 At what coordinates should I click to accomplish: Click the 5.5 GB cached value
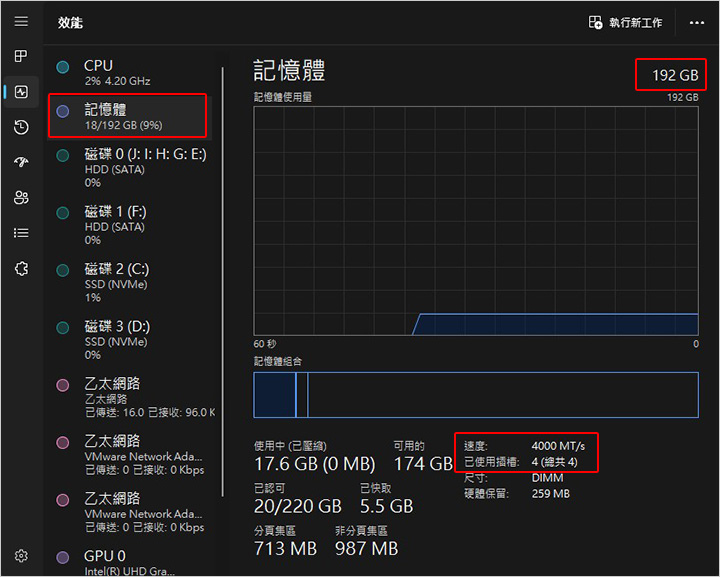[x=386, y=506]
